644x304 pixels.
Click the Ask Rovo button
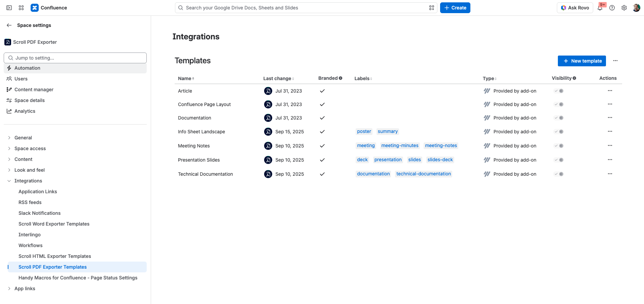coord(575,8)
